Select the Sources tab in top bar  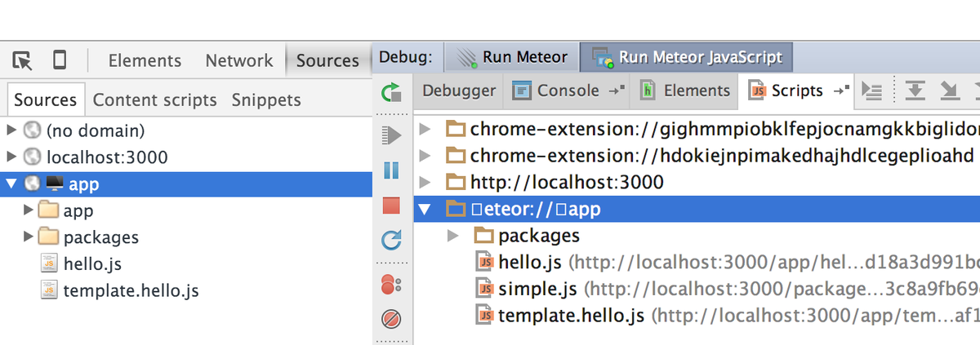[327, 60]
